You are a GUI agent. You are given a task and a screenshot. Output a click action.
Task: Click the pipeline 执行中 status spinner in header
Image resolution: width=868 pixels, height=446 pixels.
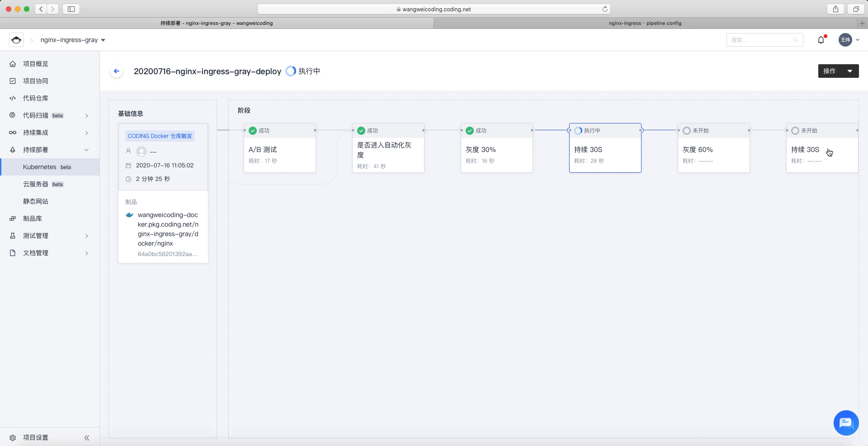pyautogui.click(x=291, y=71)
